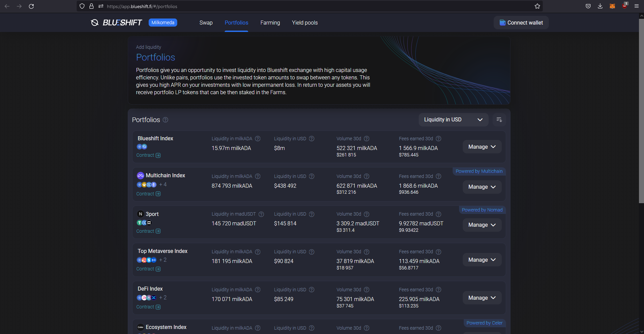
Task: Click the Top Metaverse Index +2 tokens indicator
Action: click(163, 260)
